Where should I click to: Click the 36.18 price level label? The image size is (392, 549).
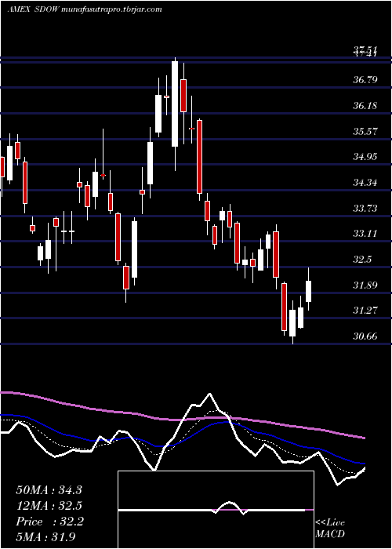pyautogui.click(x=365, y=105)
